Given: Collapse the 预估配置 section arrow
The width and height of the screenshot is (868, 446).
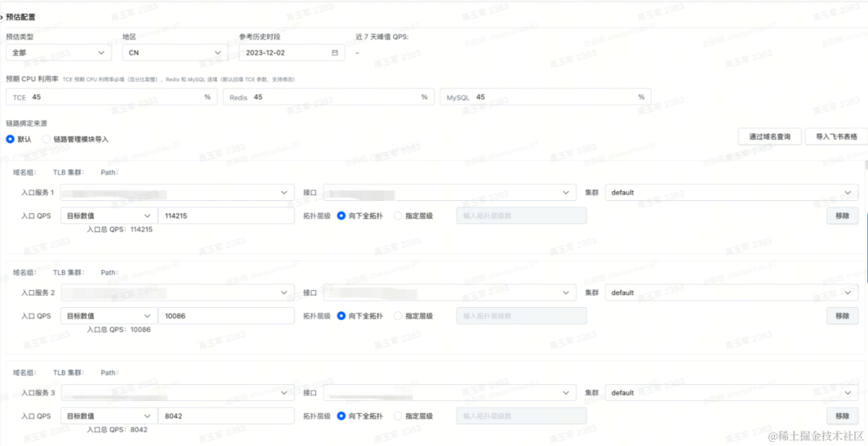Looking at the screenshot, I should (x=2, y=17).
